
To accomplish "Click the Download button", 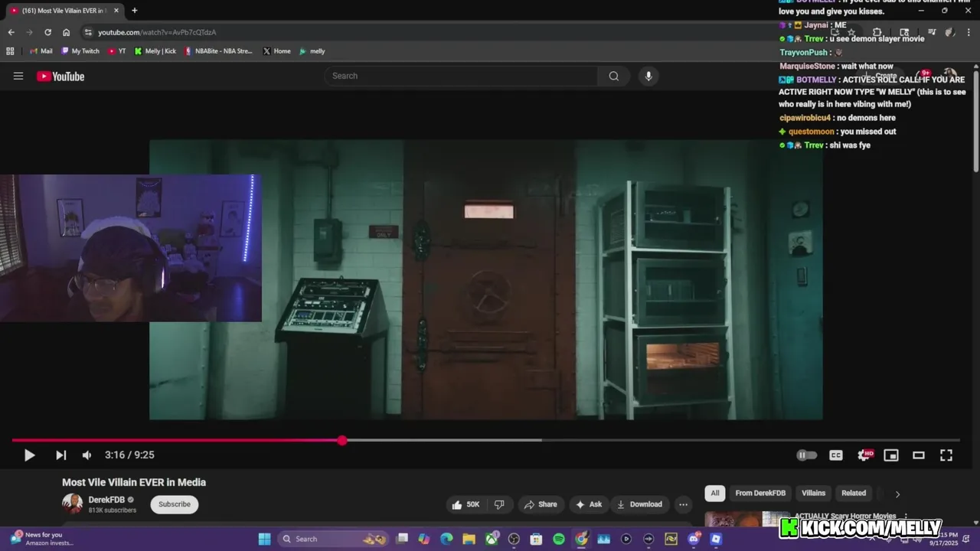I will click(x=640, y=504).
